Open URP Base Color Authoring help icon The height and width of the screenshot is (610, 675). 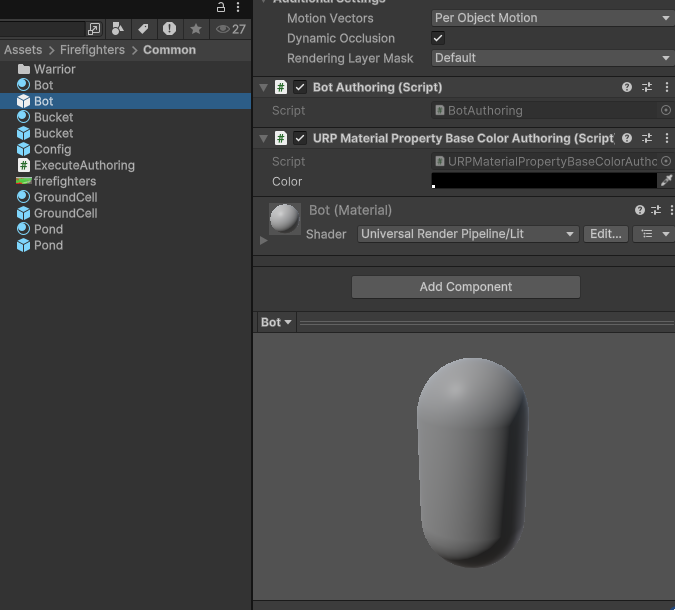(627, 138)
